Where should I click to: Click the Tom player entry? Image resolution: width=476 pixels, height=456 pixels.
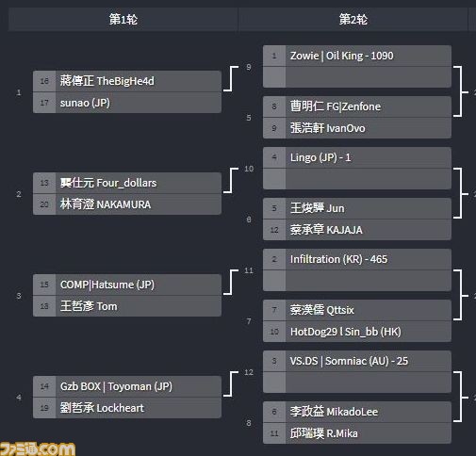pos(127,306)
